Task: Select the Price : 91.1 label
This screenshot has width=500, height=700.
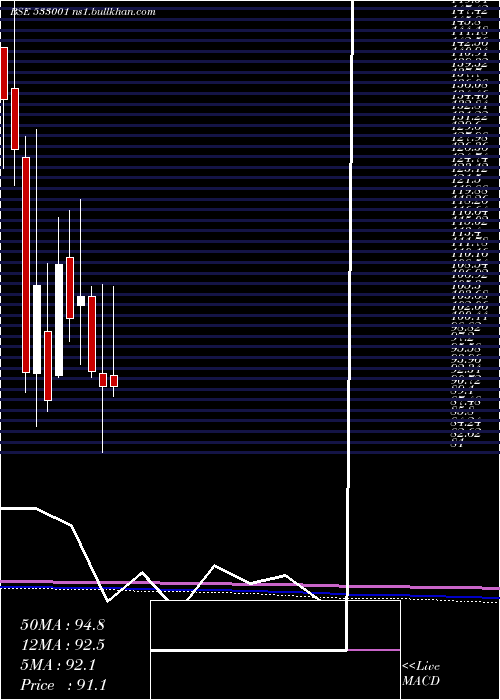Action: point(63,685)
